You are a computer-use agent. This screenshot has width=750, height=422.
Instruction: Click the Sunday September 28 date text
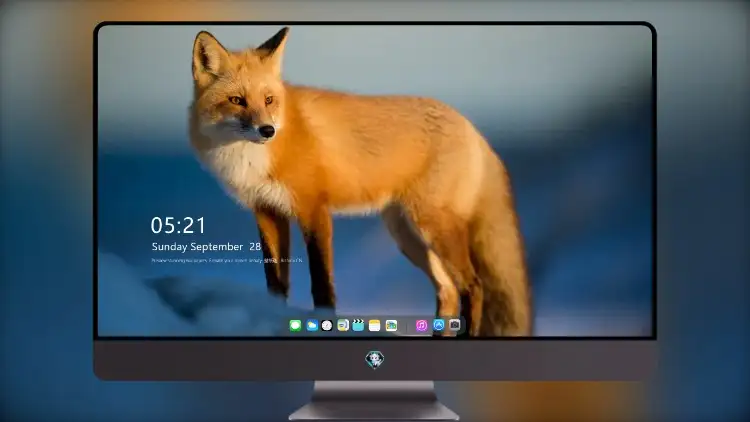206,247
